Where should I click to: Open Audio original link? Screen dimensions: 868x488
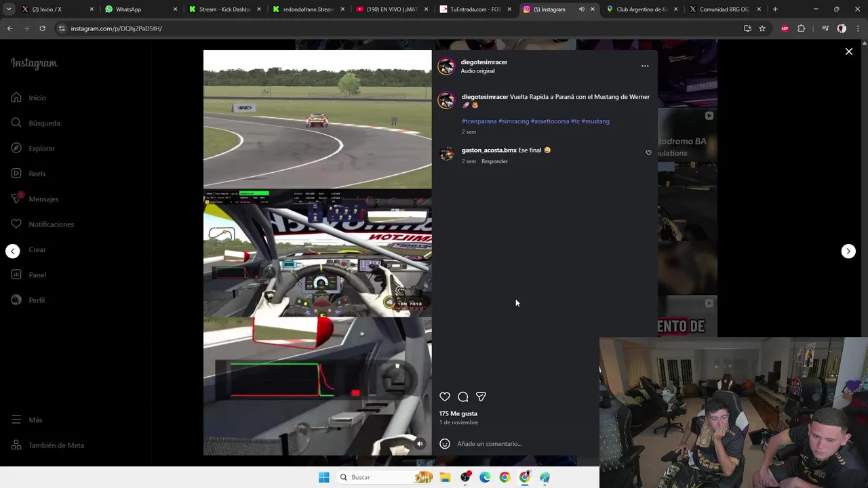(477, 71)
